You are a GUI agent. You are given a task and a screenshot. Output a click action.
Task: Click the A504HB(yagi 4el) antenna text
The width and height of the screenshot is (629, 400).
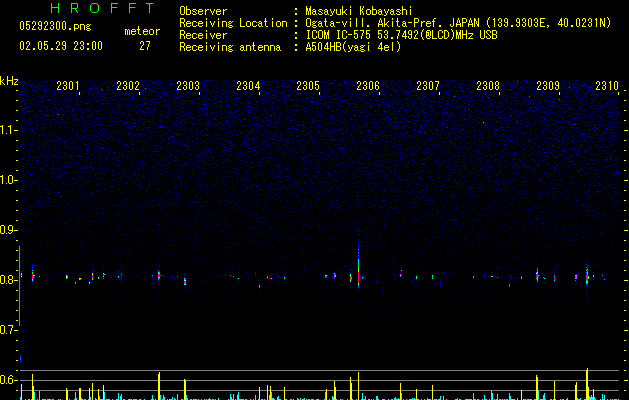click(353, 47)
